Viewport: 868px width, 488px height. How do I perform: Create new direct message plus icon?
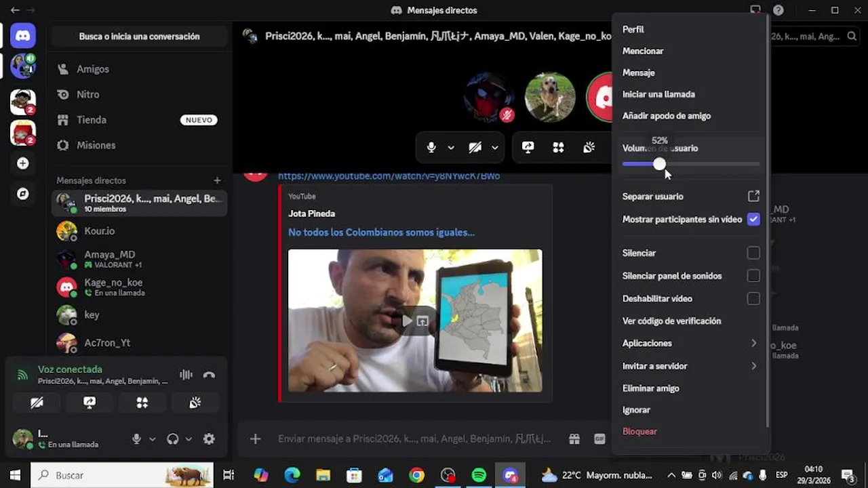click(217, 180)
